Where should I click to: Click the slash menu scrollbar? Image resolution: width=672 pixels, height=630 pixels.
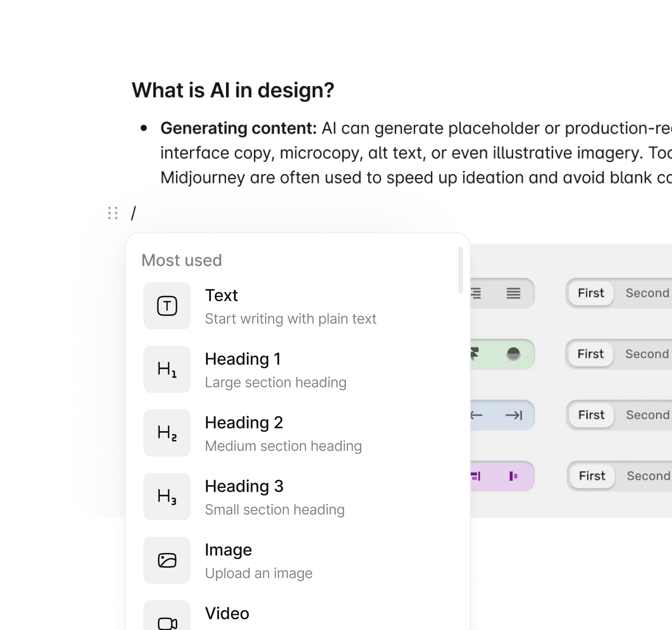coord(460,270)
